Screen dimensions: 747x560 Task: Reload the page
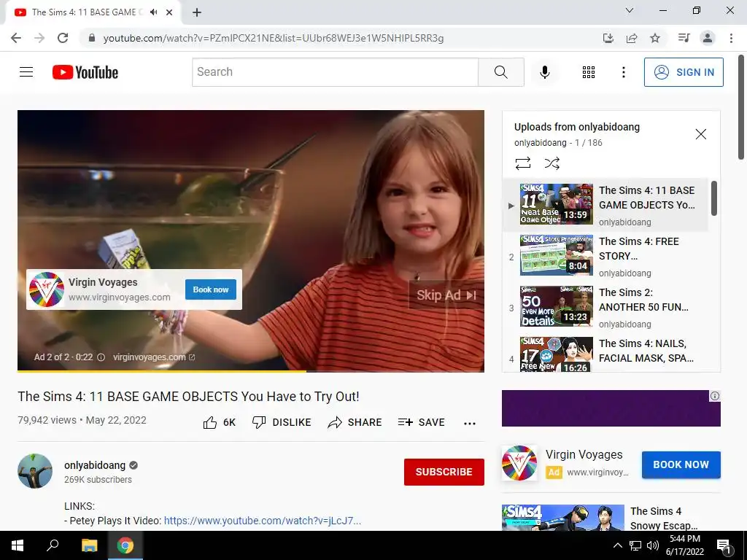pos(63,38)
